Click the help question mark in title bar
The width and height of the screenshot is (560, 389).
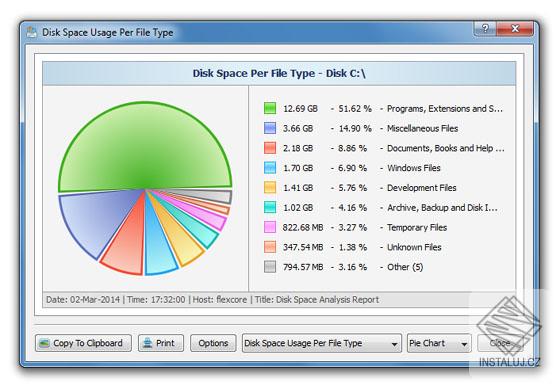(x=485, y=29)
